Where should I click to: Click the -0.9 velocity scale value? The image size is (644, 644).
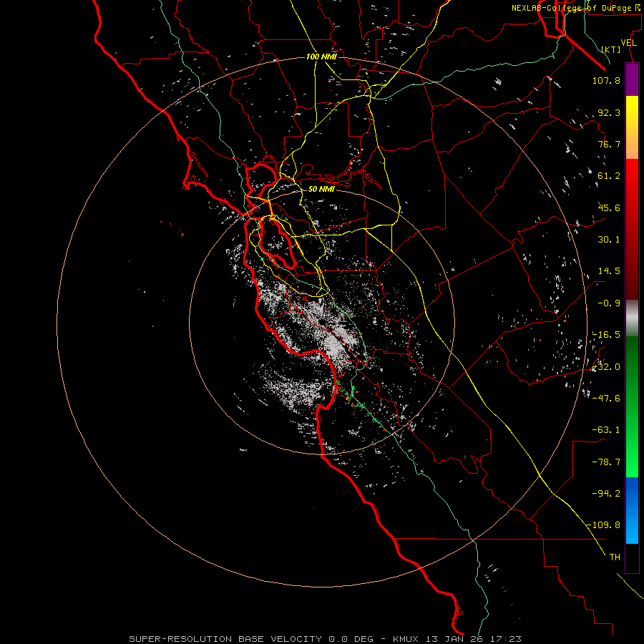click(609, 303)
